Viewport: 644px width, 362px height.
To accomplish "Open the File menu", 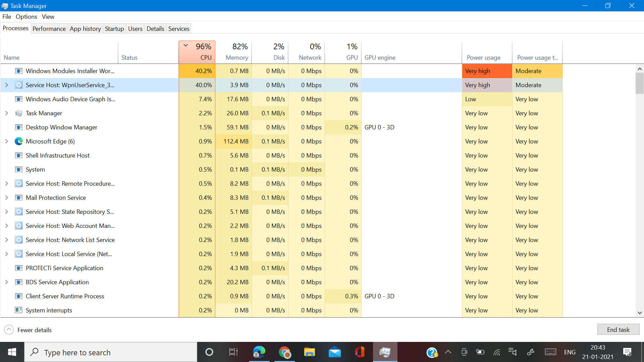I will click(x=7, y=17).
